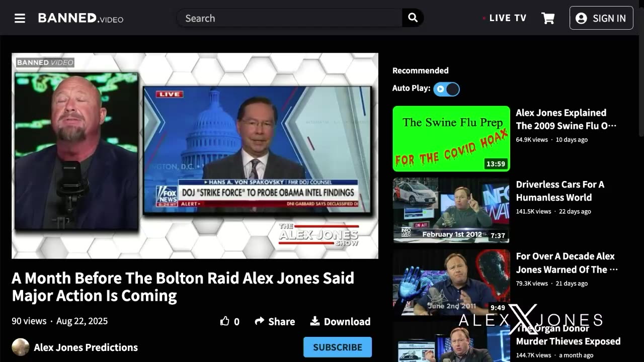Open 'Organ Donor Murder Thieves Exposed' title
Screen dimensions: 644x362
(568, 335)
